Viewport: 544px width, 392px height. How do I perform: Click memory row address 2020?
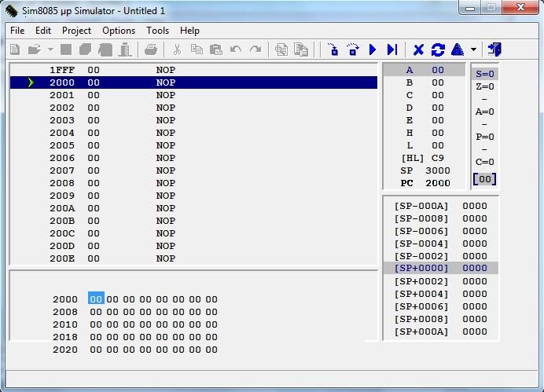[65, 350]
